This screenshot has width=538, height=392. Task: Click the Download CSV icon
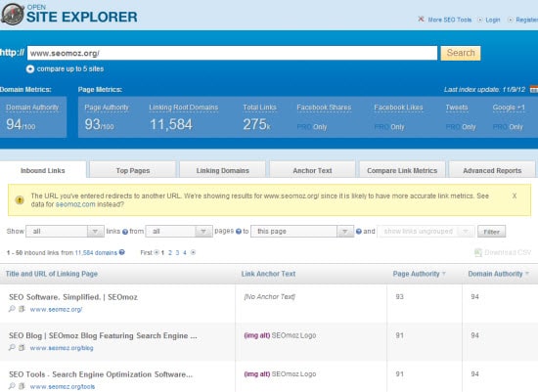(478, 253)
